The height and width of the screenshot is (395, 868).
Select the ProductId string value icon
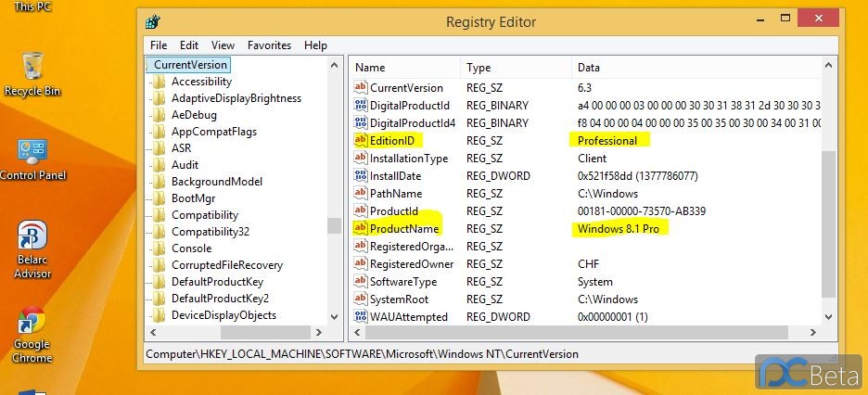pos(361,210)
